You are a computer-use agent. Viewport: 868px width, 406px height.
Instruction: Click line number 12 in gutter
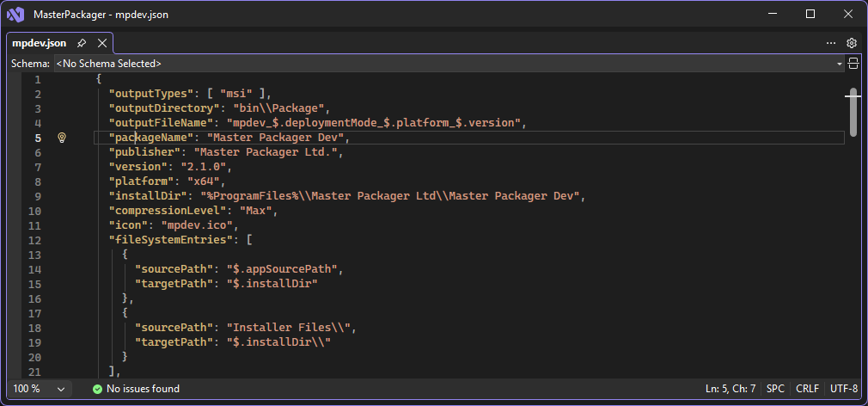tap(34, 240)
